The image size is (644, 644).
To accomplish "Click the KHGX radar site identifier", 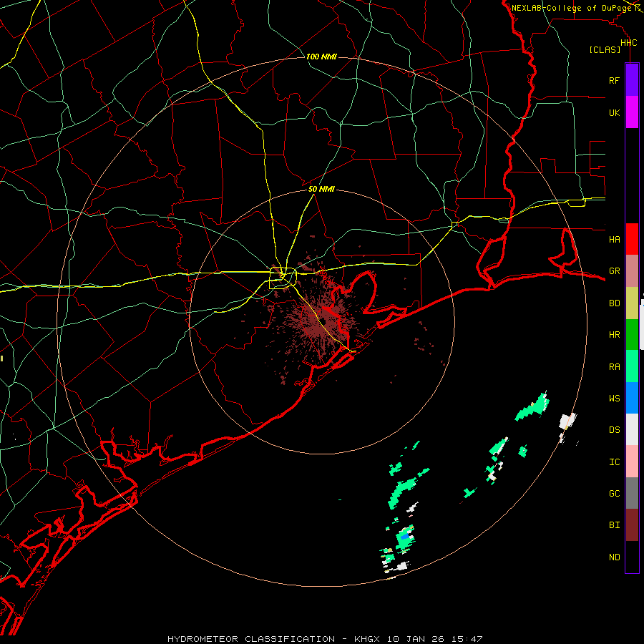I will (368, 639).
